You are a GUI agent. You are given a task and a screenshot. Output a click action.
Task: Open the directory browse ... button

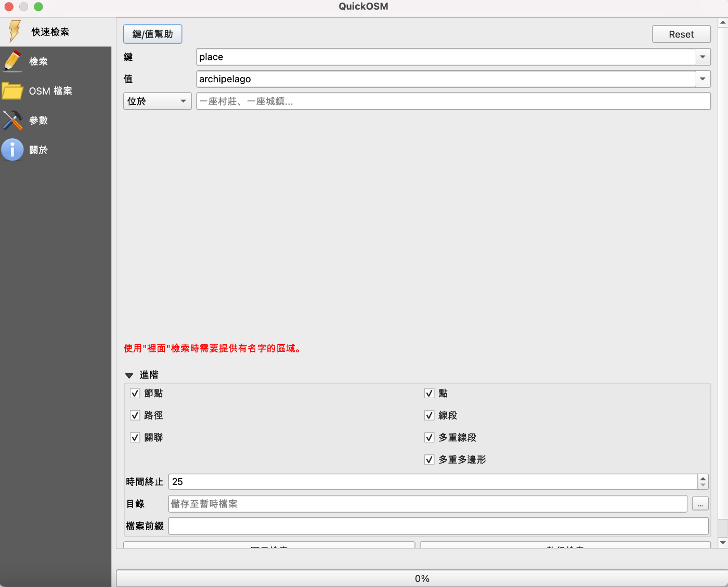click(699, 503)
